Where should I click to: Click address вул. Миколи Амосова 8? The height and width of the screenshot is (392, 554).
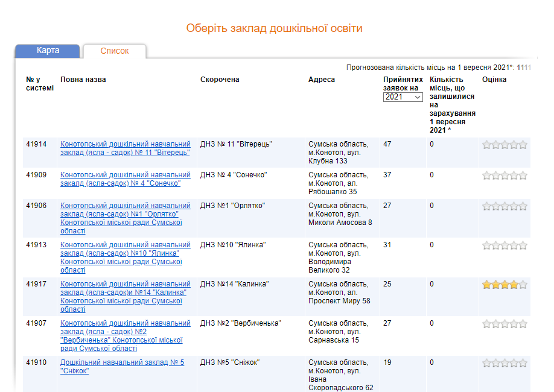(340, 214)
